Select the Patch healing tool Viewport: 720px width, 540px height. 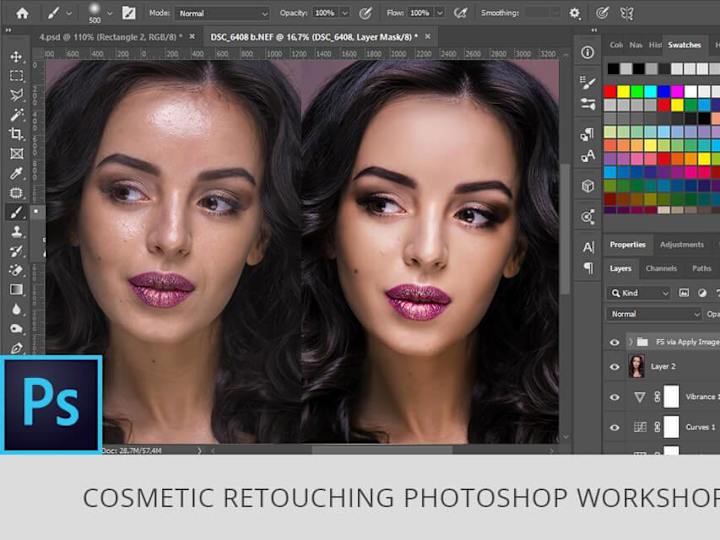[x=17, y=192]
